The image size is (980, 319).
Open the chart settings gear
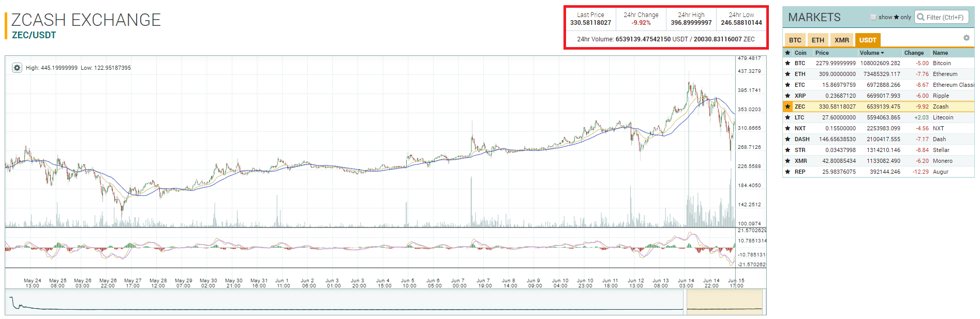click(x=17, y=68)
